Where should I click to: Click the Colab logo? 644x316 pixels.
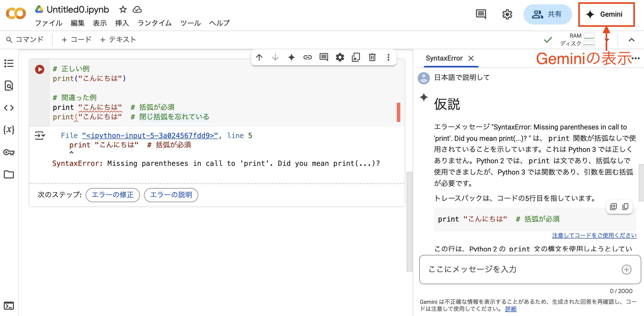(16, 13)
